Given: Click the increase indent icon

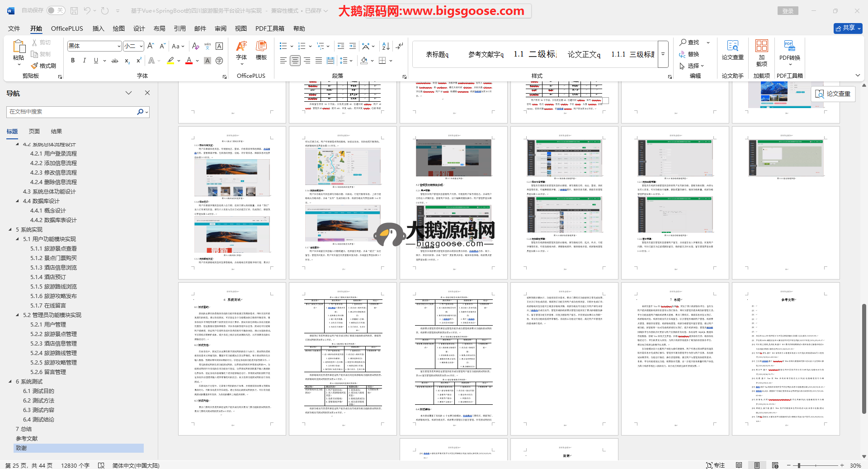Looking at the screenshot, I should 353,46.
